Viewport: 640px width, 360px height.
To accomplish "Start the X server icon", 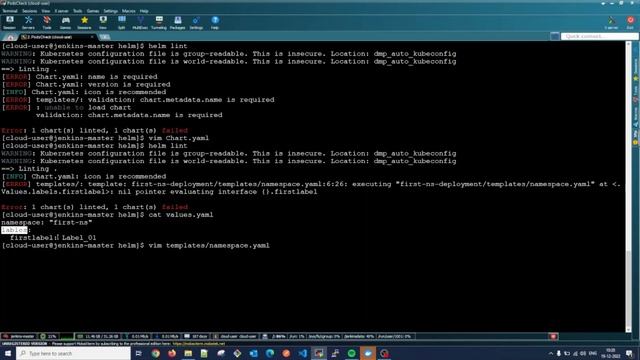I will click(611, 22).
